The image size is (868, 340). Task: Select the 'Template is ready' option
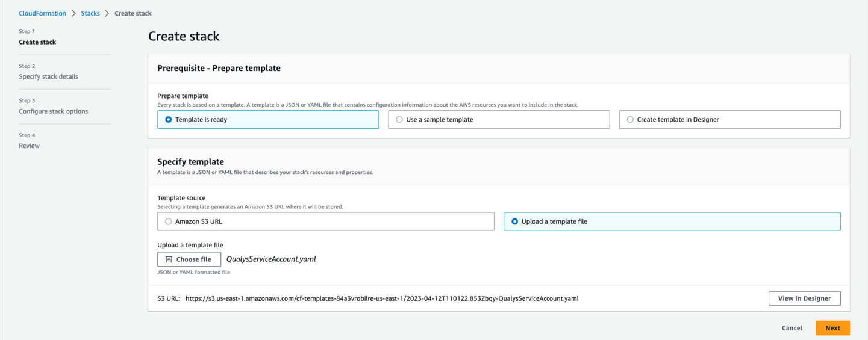click(169, 120)
